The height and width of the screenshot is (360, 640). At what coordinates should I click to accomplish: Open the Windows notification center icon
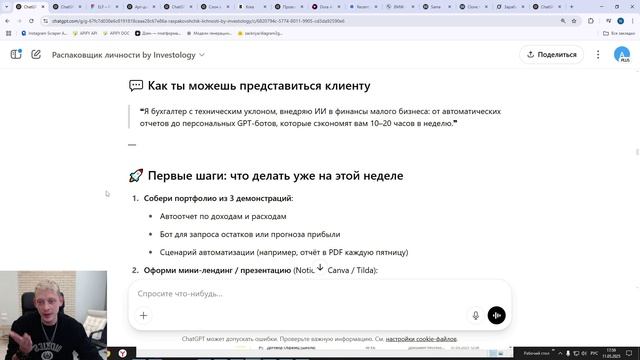[629, 353]
